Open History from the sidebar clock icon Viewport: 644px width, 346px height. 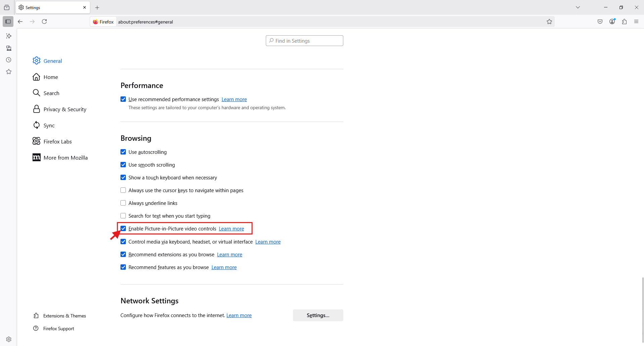[9, 60]
